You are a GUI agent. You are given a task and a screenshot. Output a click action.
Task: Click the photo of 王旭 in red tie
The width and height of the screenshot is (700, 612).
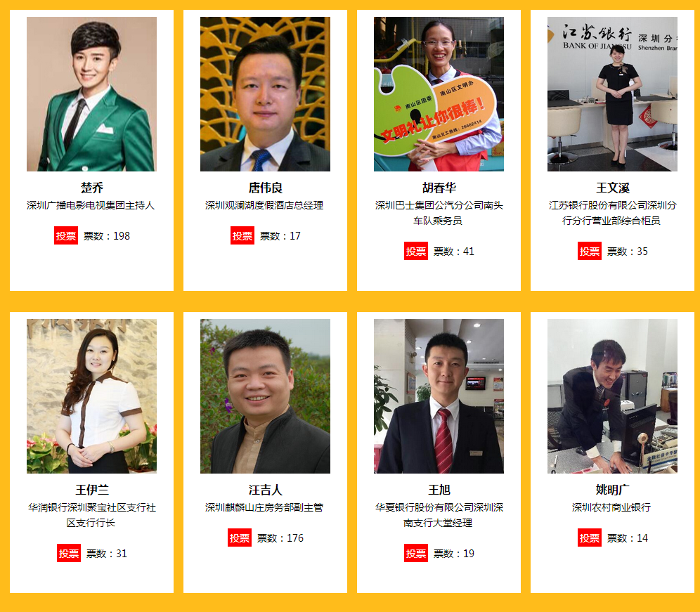(439, 396)
